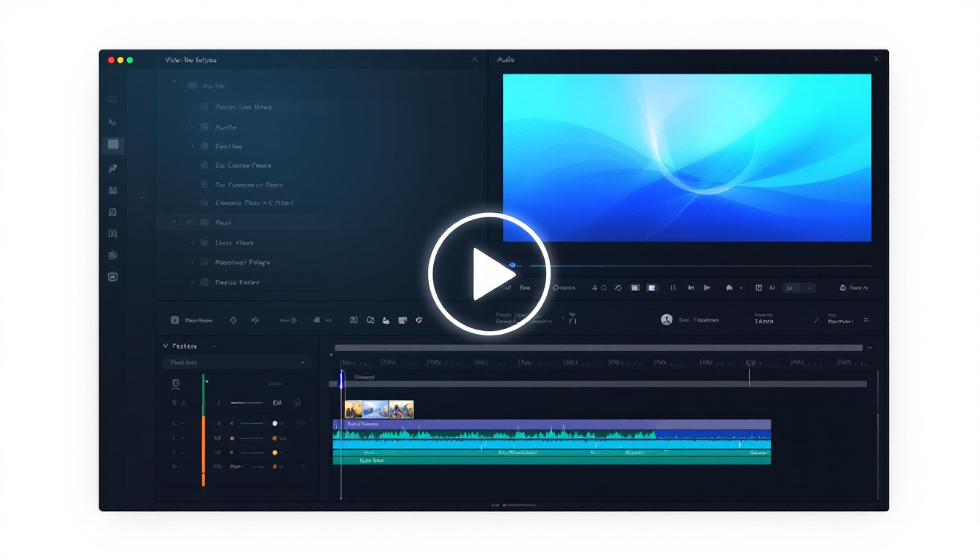Click the zoom slider at the timeline bottom
This screenshot has height=560, width=980.
[521, 505]
